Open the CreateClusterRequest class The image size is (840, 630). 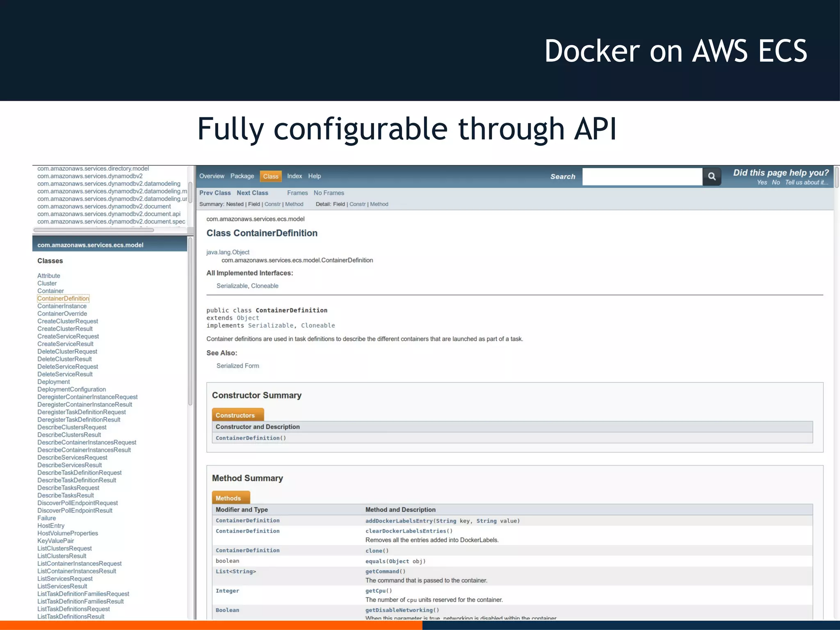click(x=68, y=322)
